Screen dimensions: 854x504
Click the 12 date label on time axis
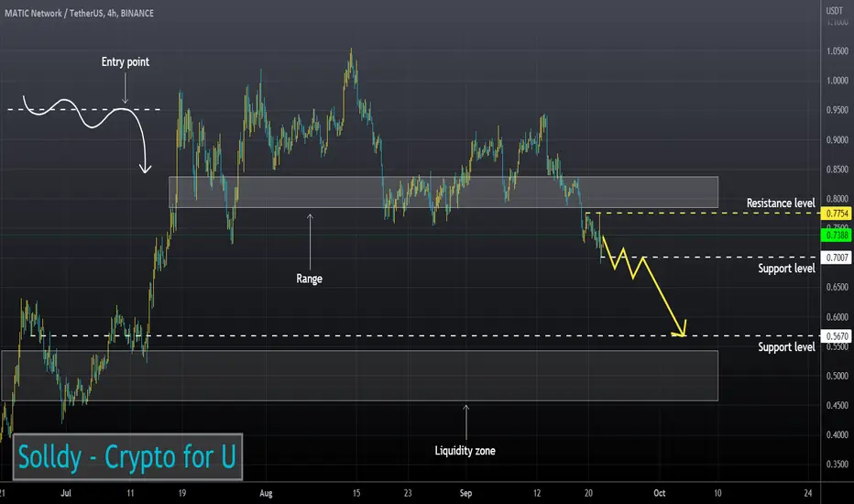point(537,493)
